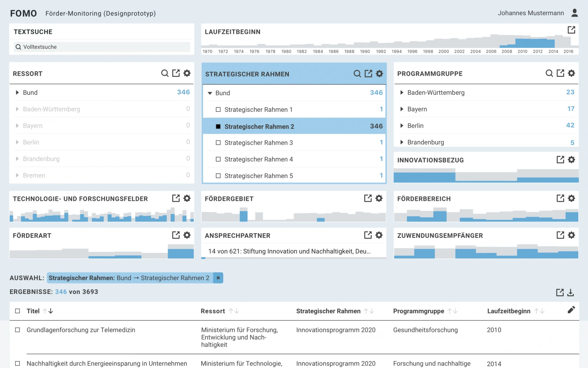
Task: Search within the Programmgruppe panel
Action: coord(549,73)
